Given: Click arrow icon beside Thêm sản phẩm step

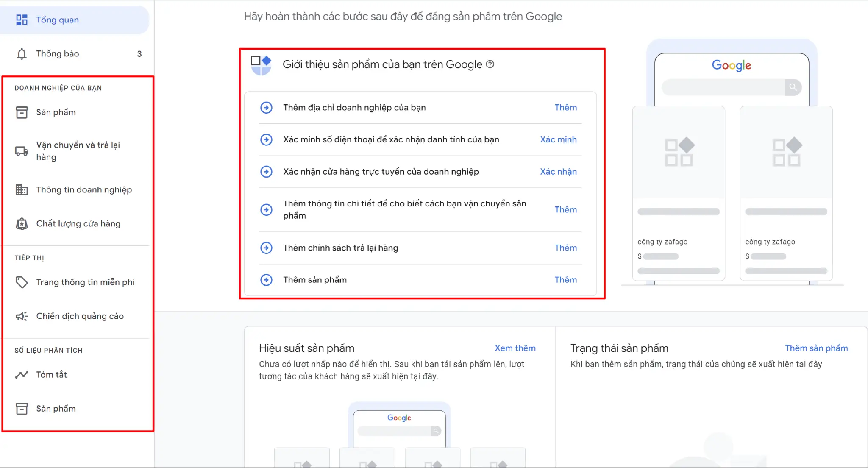Looking at the screenshot, I should (266, 280).
